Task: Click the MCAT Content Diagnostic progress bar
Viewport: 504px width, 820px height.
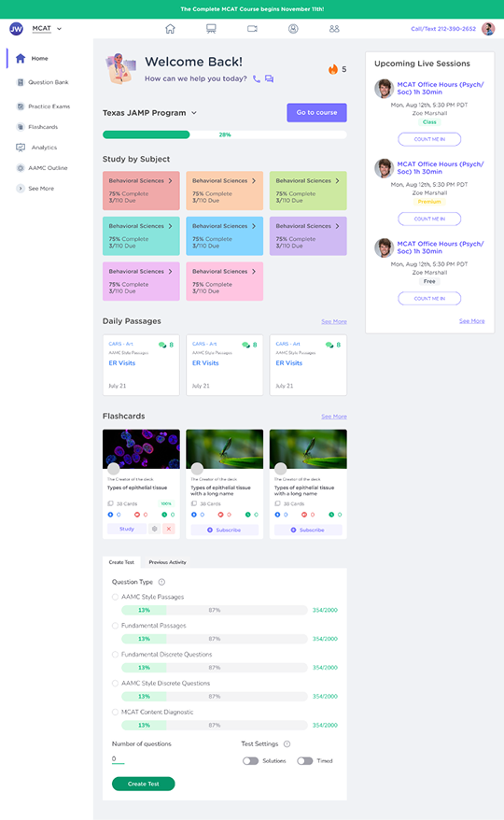Action: (215, 726)
